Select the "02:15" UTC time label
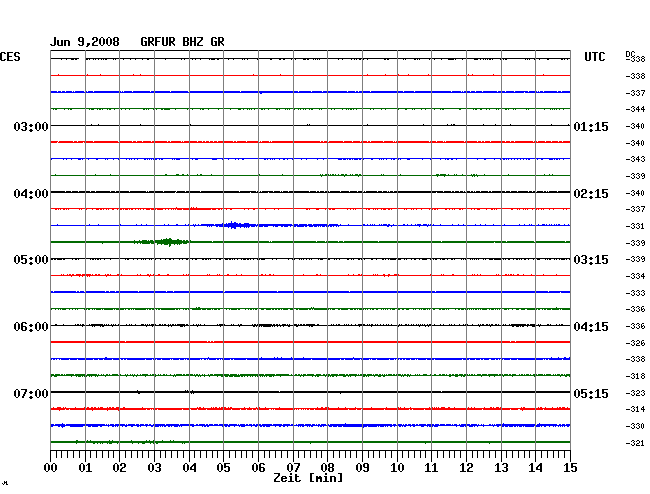This screenshot has height=494, width=650. [591, 194]
